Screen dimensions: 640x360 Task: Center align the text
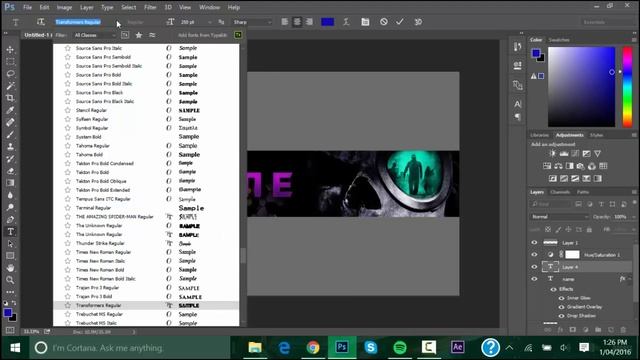[297, 22]
